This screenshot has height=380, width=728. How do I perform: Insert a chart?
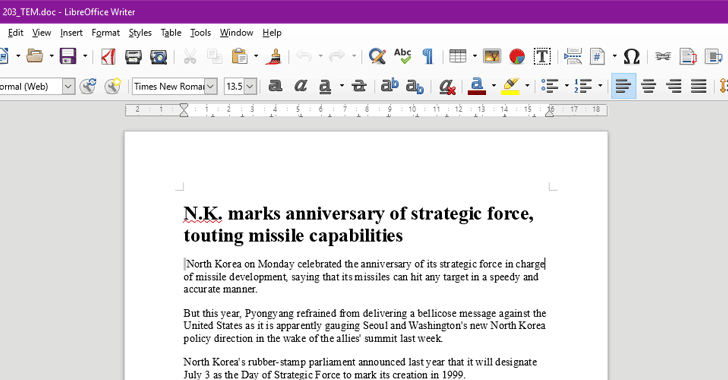click(x=517, y=57)
